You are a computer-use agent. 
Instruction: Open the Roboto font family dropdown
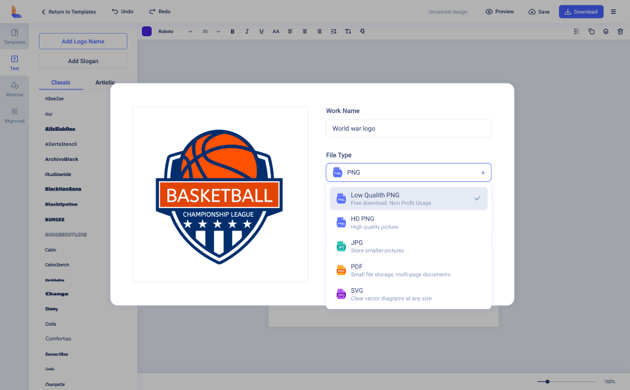(175, 31)
